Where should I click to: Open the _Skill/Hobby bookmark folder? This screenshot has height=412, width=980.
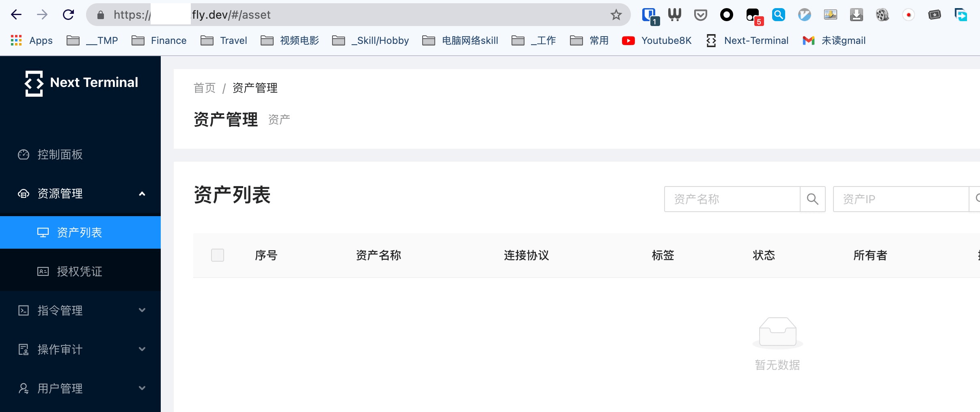[x=370, y=40]
